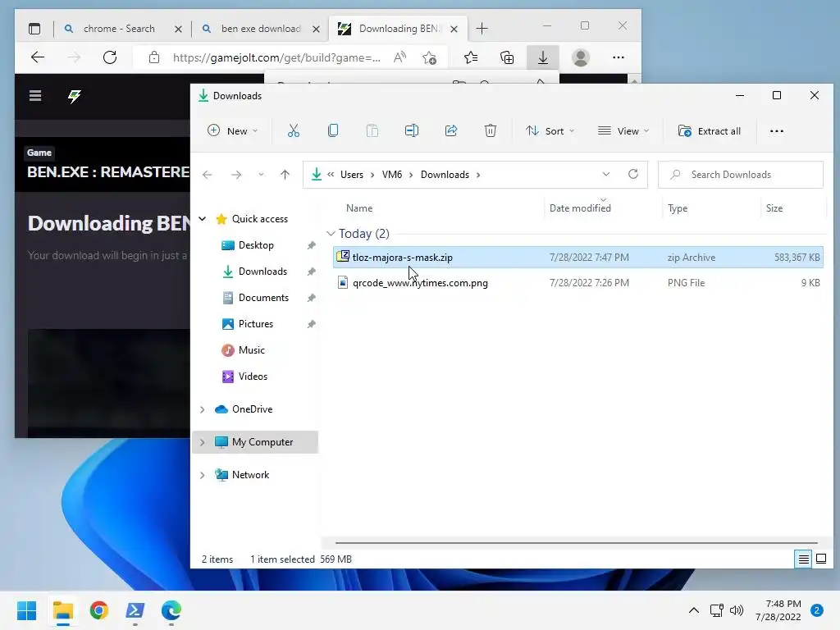Image resolution: width=840 pixels, height=630 pixels.
Task: Click the Share icon in Explorer toolbar
Action: 451,130
